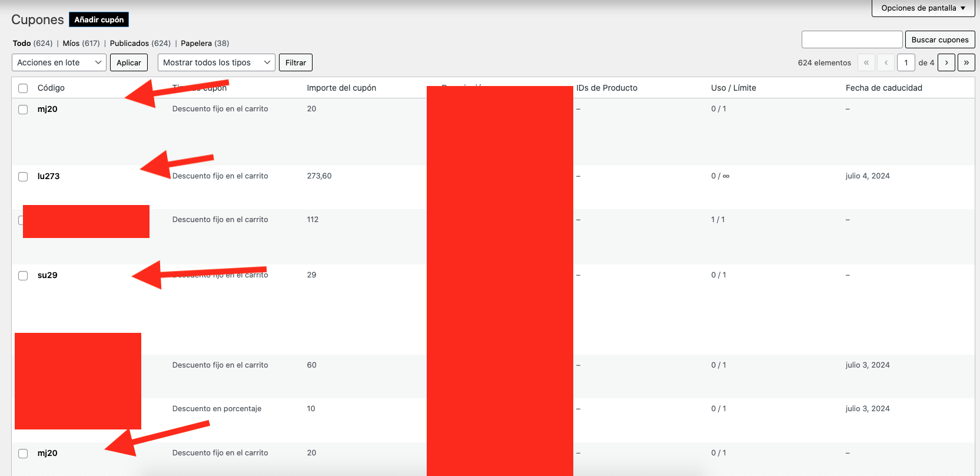Screen dimensions: 980x476
Task: Click the previous page pagination arrow
Action: pos(886,62)
